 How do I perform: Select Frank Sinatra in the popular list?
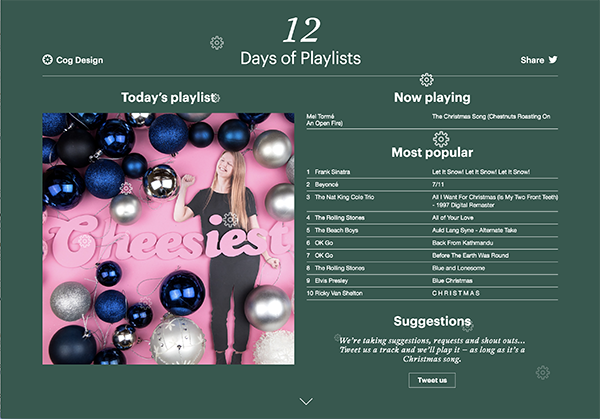(x=332, y=172)
